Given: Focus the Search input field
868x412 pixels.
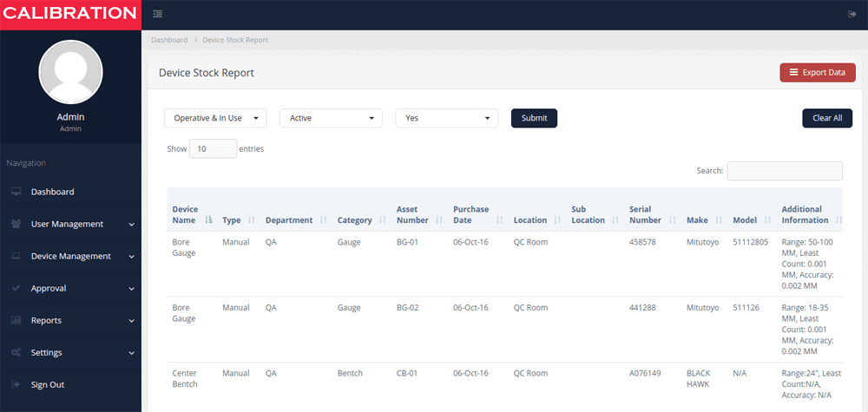Looking at the screenshot, I should [x=785, y=171].
